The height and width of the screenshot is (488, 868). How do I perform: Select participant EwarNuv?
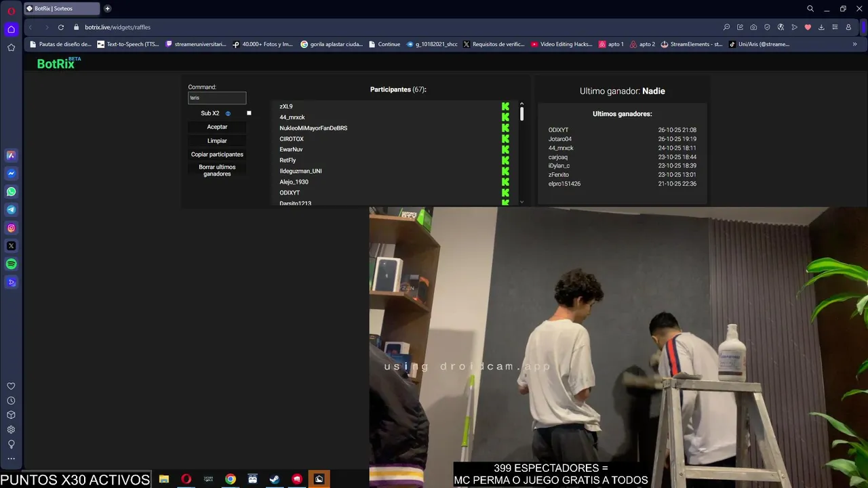click(x=291, y=150)
